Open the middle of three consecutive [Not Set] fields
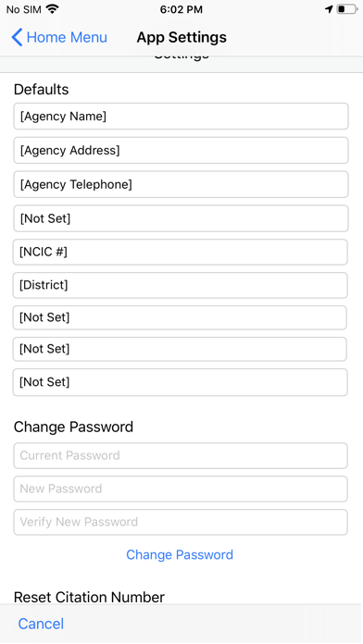Viewport: 363px width, 644px height. tap(180, 349)
